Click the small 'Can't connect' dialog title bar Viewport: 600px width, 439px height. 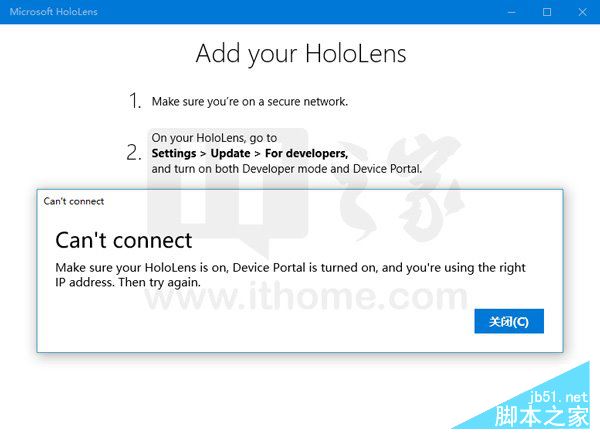click(x=74, y=201)
